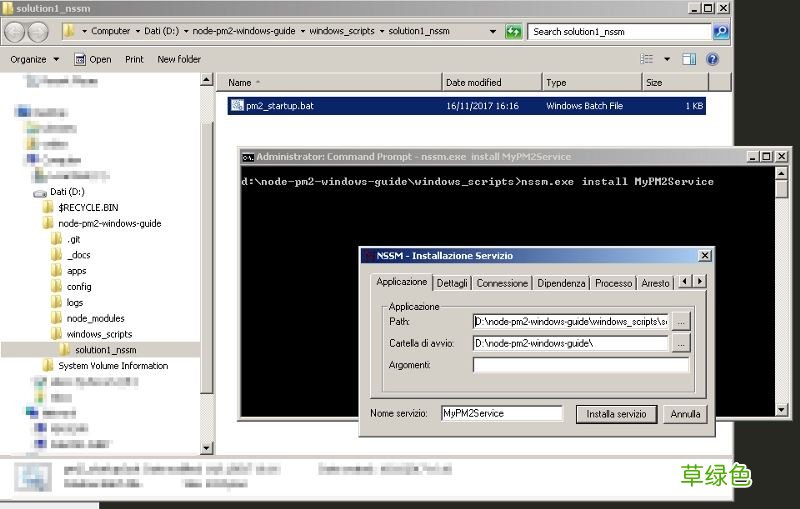Image resolution: width=800 pixels, height=509 pixels.
Task: Click the Installa servizio button
Action: click(616, 414)
